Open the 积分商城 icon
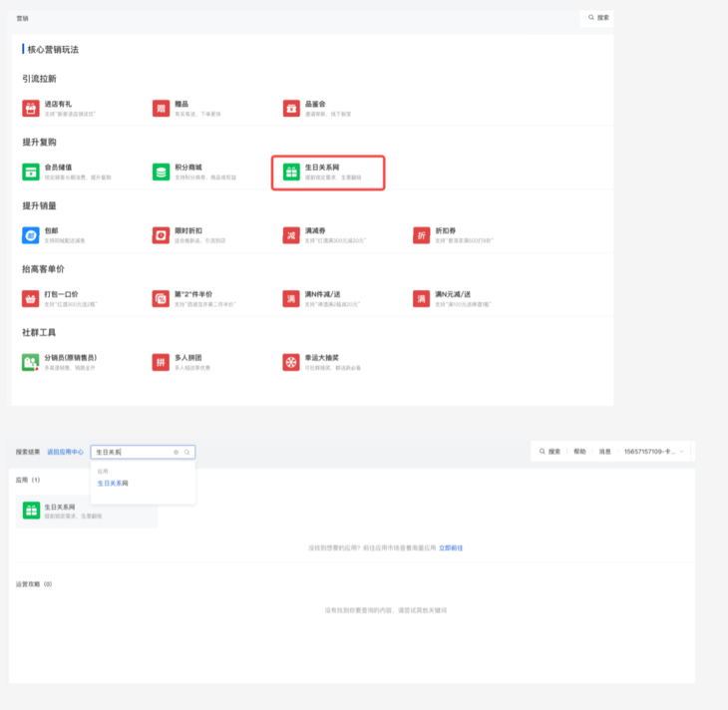Viewport: 728px width, 710px height. pos(161,172)
